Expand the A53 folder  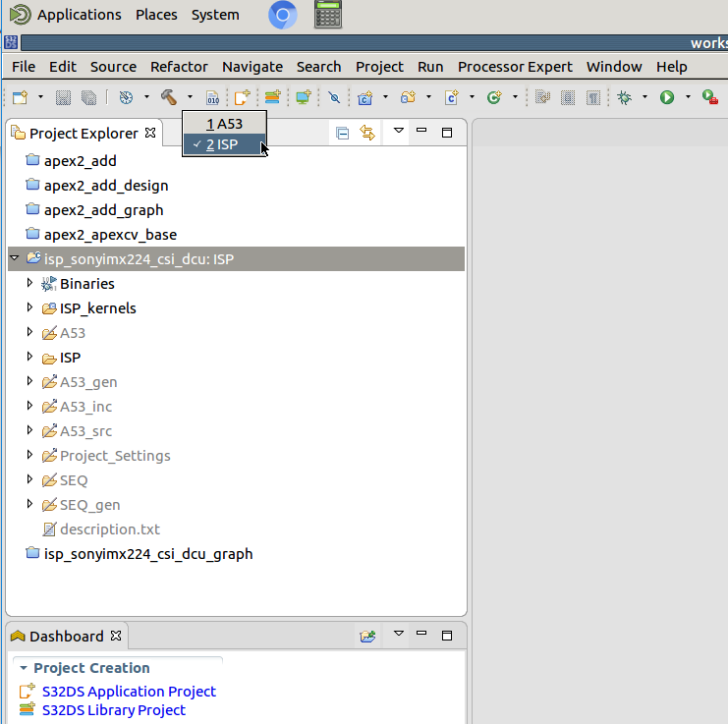tap(29, 332)
